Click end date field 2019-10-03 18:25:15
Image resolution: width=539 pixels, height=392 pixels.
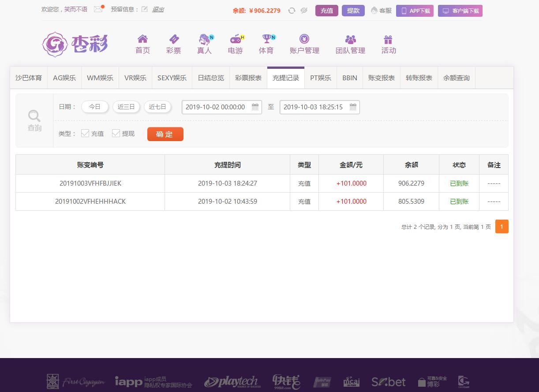tap(320, 107)
